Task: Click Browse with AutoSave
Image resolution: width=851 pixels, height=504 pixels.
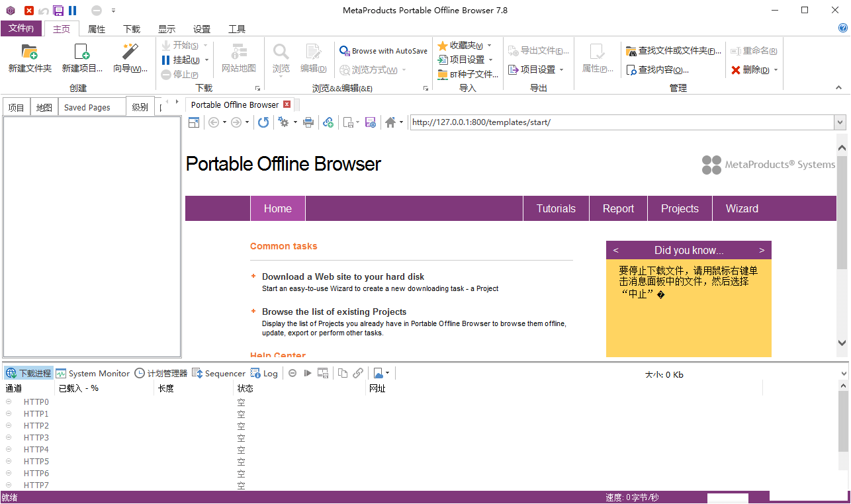Action: coord(384,51)
